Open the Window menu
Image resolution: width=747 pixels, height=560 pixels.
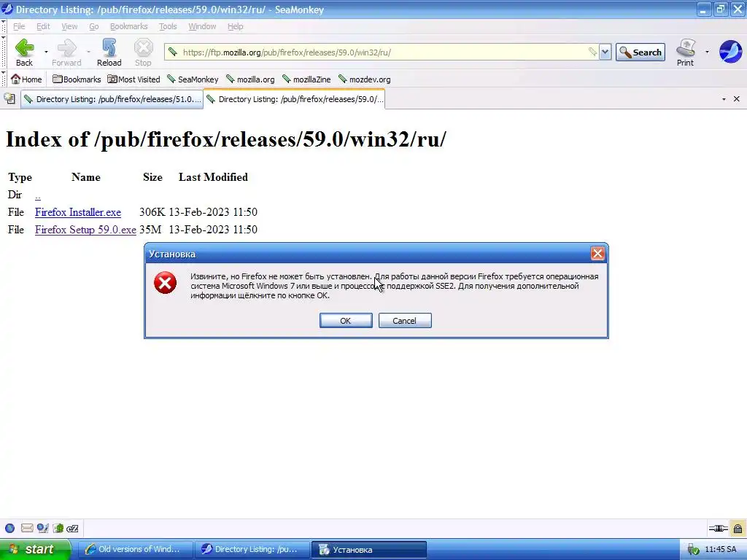click(x=202, y=26)
